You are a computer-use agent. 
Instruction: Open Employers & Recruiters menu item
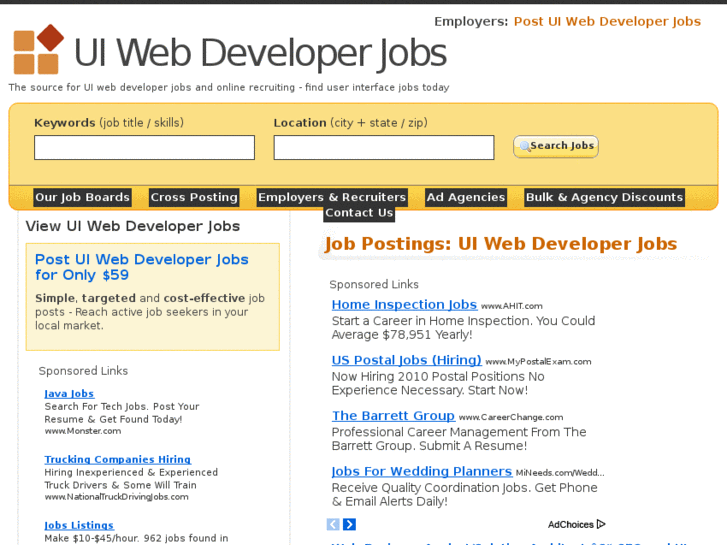[x=332, y=197]
